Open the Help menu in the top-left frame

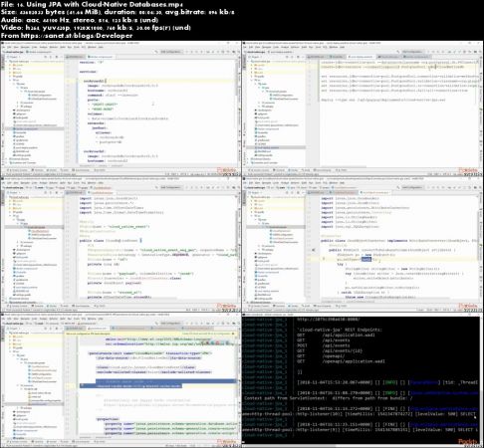click(x=101, y=48)
